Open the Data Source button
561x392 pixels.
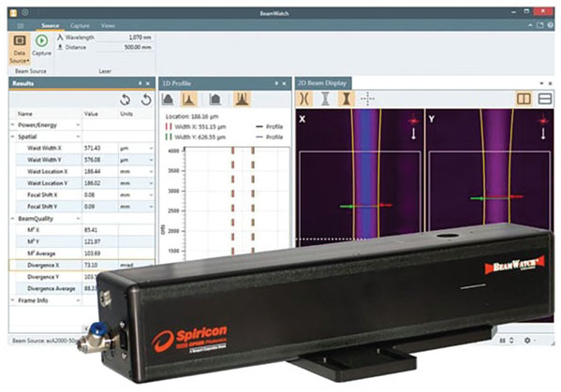[20, 49]
